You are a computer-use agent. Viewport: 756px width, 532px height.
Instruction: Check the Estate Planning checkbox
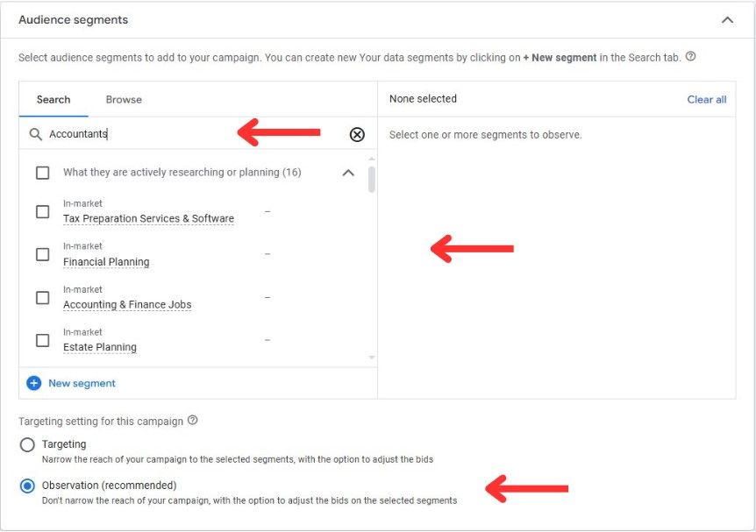pos(42,340)
